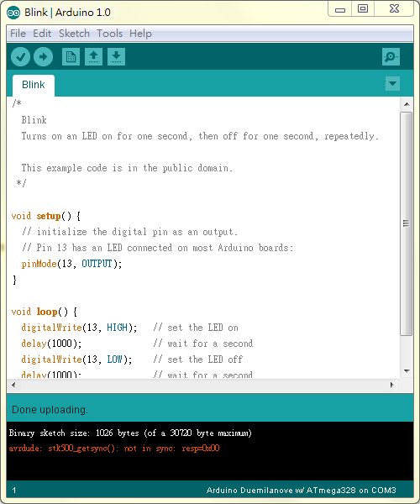Click the 'Binary sketch size' console line
Viewport: 420px width, 504px height.
[130, 433]
